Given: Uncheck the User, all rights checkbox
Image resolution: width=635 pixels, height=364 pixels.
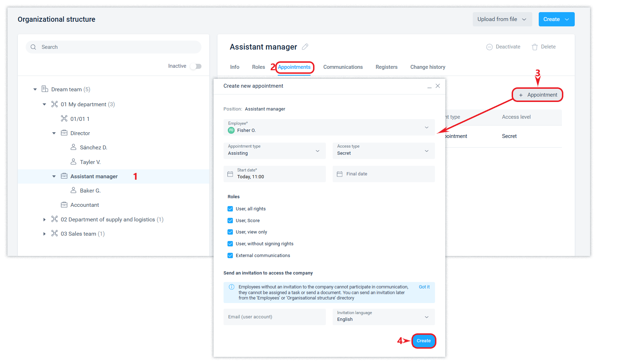Looking at the screenshot, I should tap(230, 209).
